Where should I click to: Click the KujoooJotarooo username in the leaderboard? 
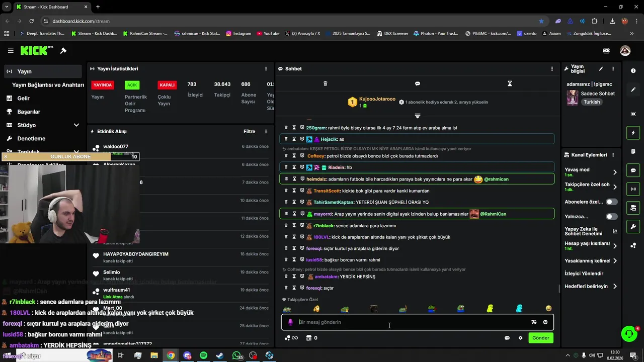pyautogui.click(x=377, y=100)
